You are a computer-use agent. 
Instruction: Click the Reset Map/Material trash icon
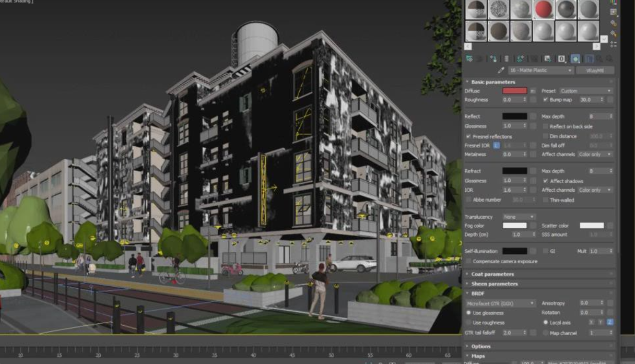[506, 59]
